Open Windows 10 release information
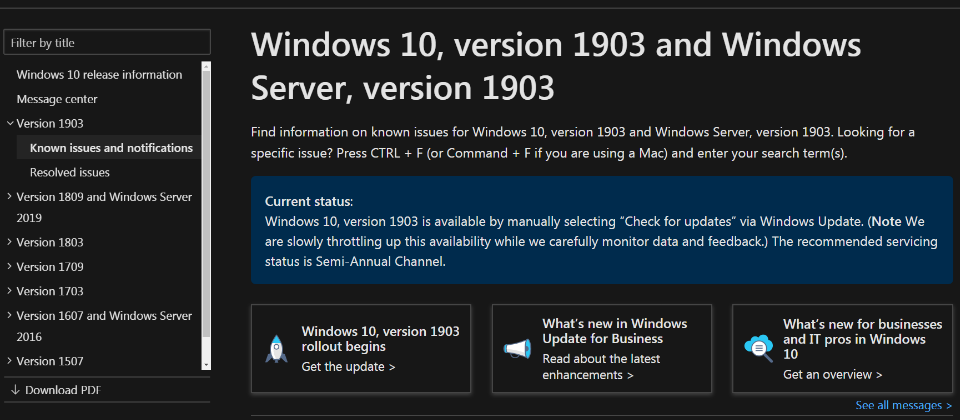960x420 pixels. click(99, 75)
